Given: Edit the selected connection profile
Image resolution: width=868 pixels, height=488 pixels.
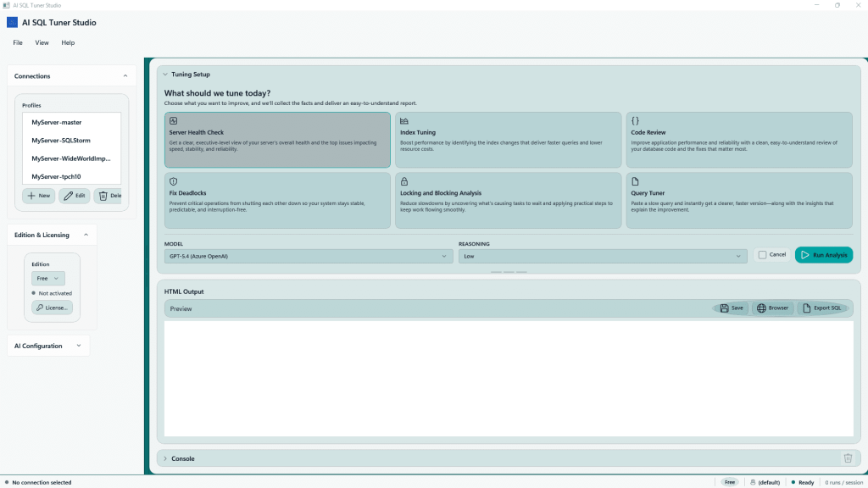Looking at the screenshot, I should point(75,196).
